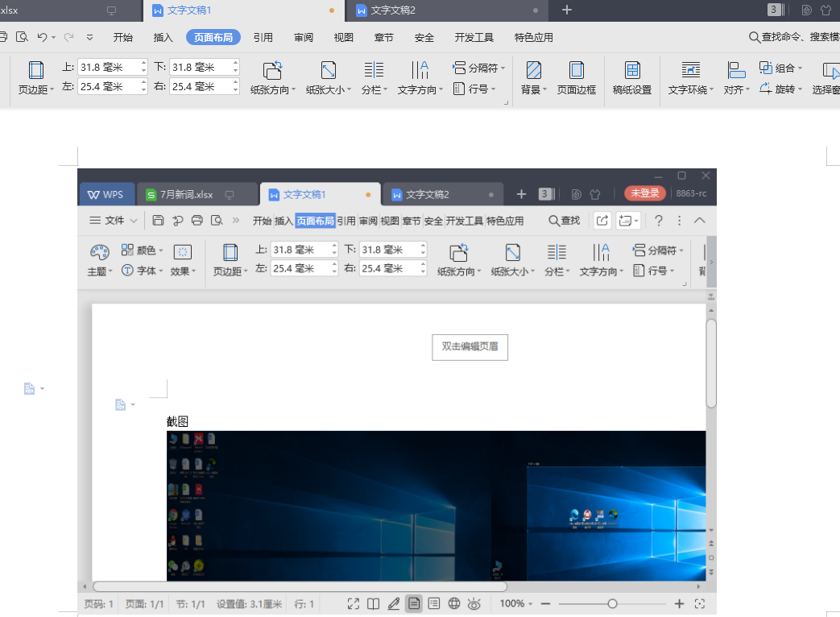Click the 旋转 rotate icon

766,89
